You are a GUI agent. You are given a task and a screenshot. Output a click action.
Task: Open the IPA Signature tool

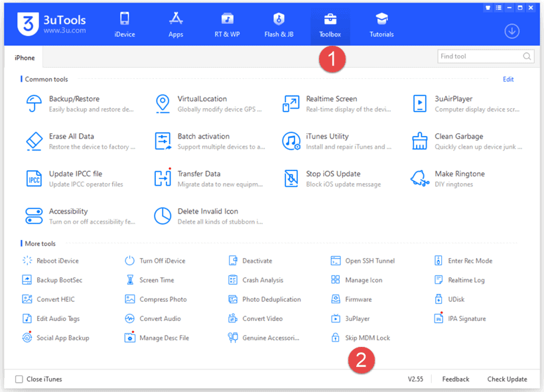tap(460, 318)
